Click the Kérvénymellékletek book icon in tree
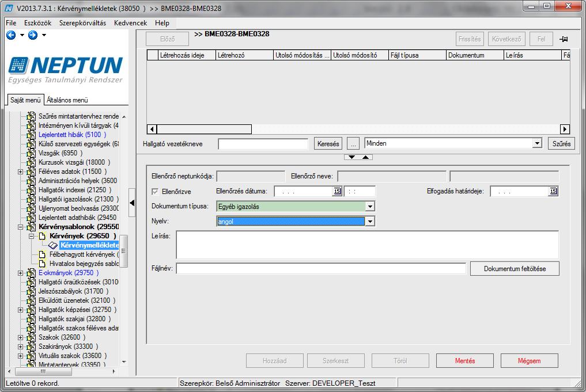 tap(53, 245)
